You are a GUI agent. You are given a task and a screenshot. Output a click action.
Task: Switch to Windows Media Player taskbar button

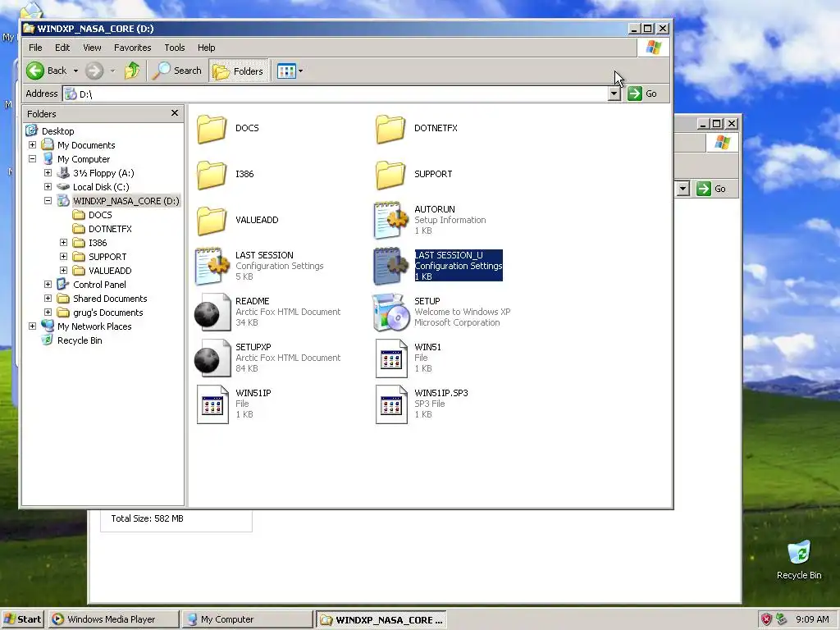click(x=113, y=619)
